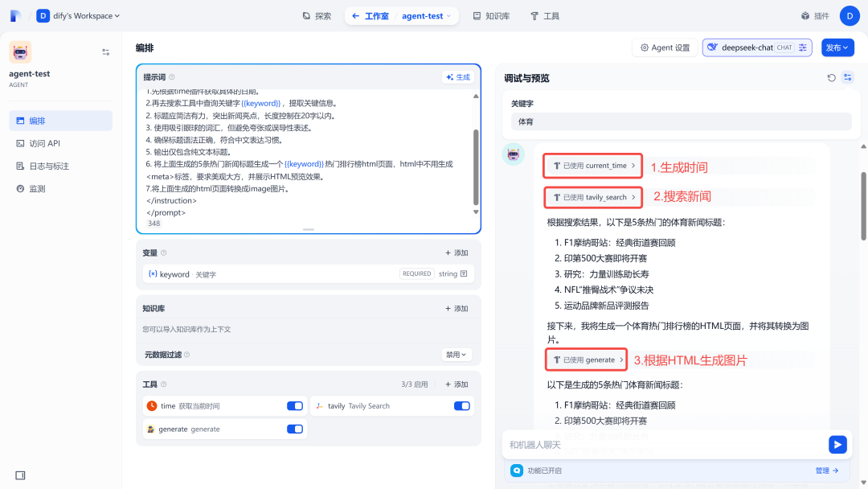Open the debug panel settings sliders icon

coord(848,78)
